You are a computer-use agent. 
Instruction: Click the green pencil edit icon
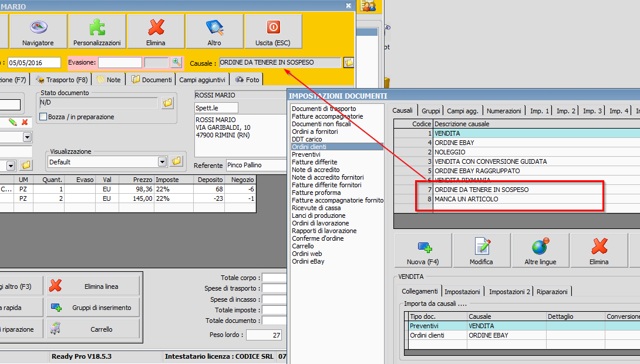point(13,122)
